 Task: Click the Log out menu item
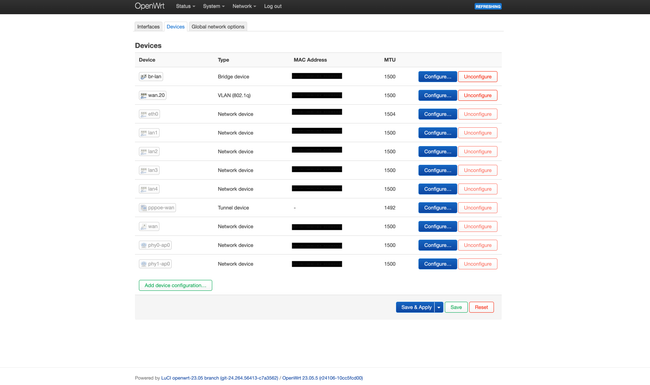point(273,6)
